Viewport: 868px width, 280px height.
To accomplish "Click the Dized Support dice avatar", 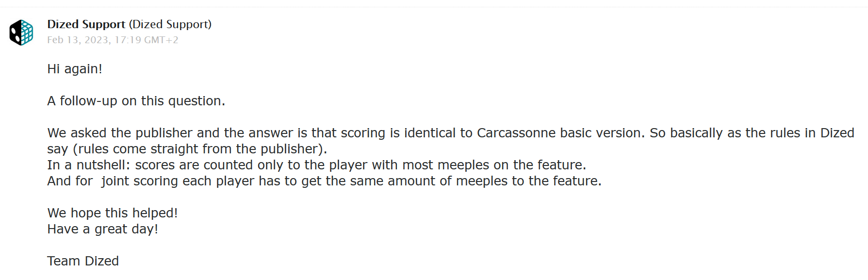I will pos(21,33).
